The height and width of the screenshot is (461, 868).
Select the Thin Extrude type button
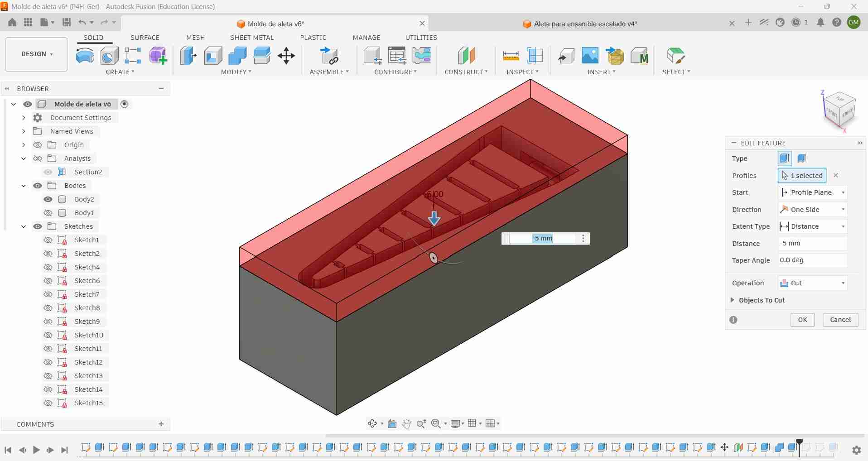(801, 158)
